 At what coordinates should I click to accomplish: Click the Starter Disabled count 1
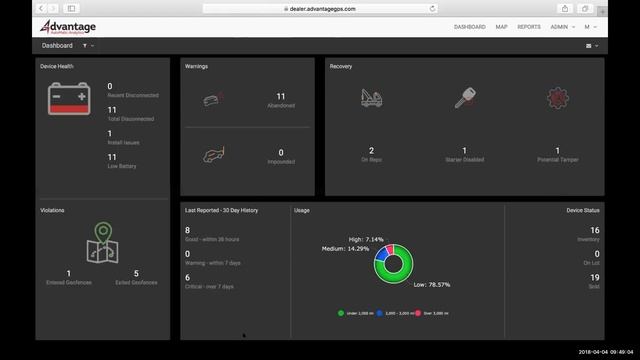click(x=464, y=151)
